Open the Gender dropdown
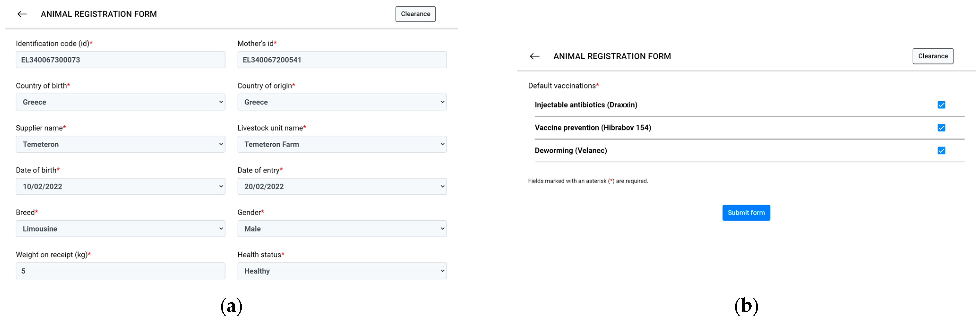 click(342, 229)
